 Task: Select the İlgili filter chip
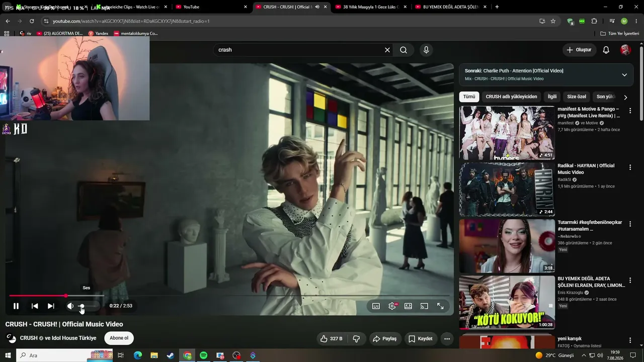click(x=552, y=97)
